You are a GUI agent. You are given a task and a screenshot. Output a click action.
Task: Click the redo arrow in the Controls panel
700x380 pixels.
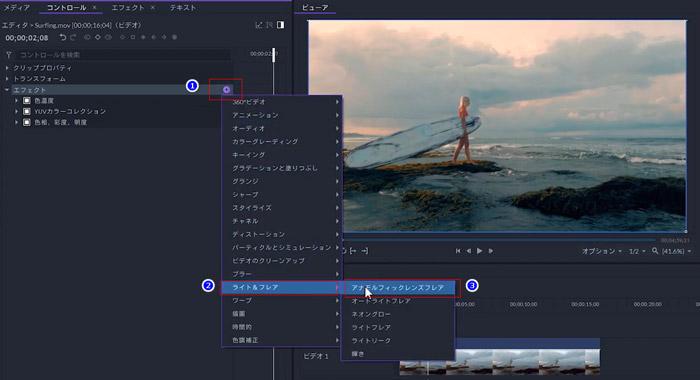[73, 38]
